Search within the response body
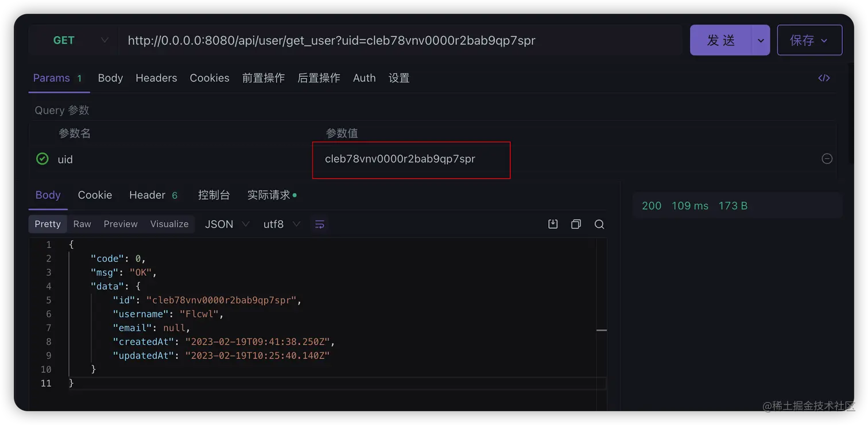This screenshot has width=868, height=425. coord(599,224)
